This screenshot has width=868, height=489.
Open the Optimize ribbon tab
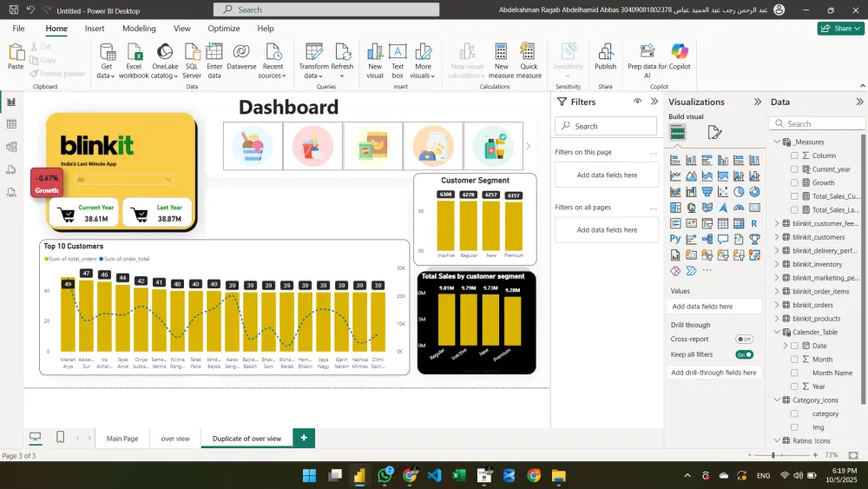224,29
